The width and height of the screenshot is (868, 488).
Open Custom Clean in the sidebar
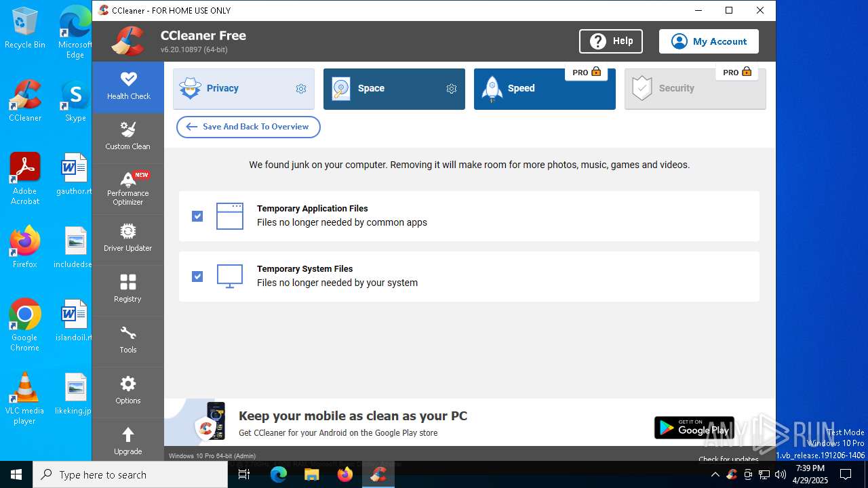pyautogui.click(x=128, y=138)
